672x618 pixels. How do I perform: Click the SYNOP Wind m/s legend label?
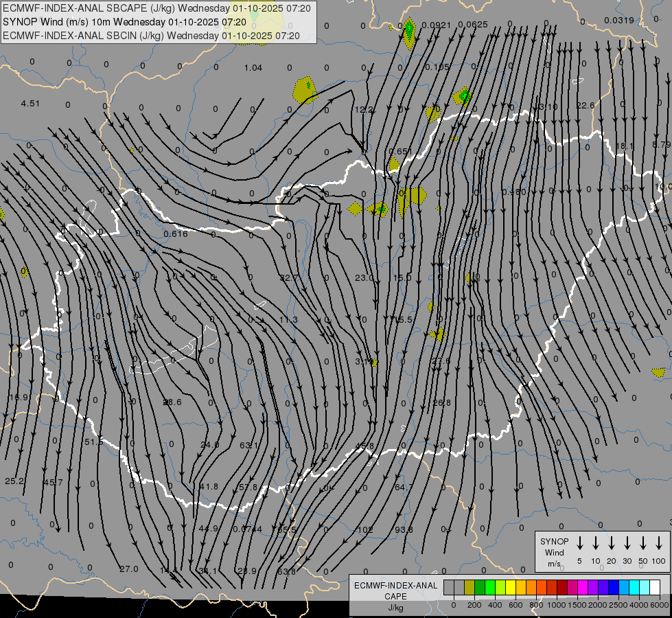[555, 552]
